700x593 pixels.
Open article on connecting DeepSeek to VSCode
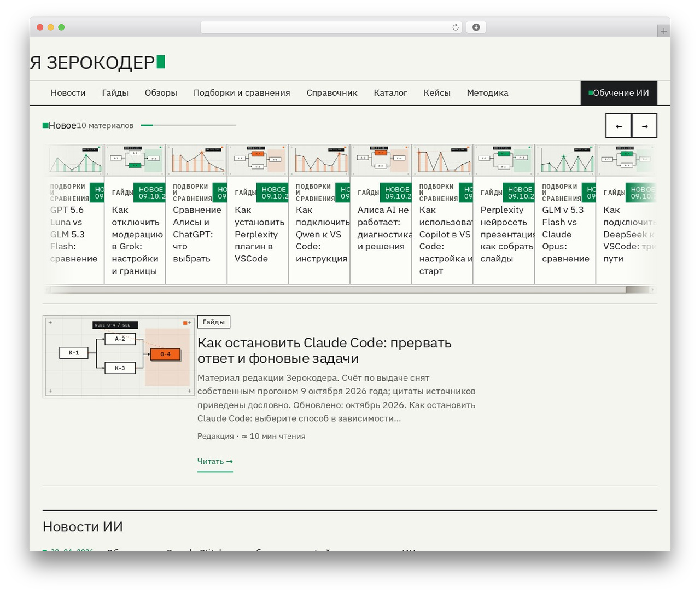pyautogui.click(x=630, y=234)
